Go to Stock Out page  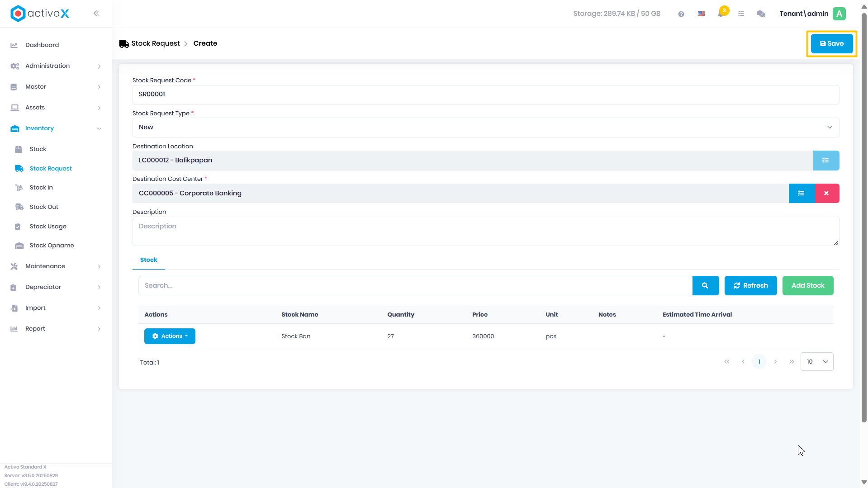pyautogui.click(x=44, y=207)
